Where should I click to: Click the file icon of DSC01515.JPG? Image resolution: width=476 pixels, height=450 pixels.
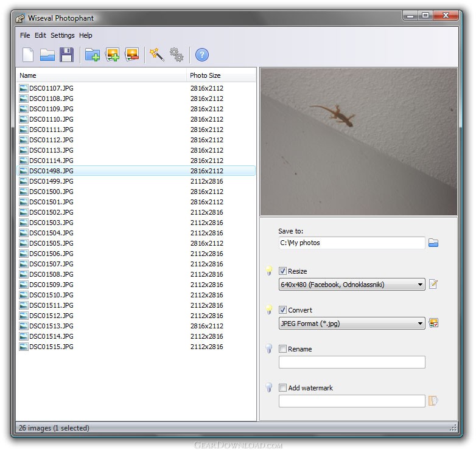[23, 347]
